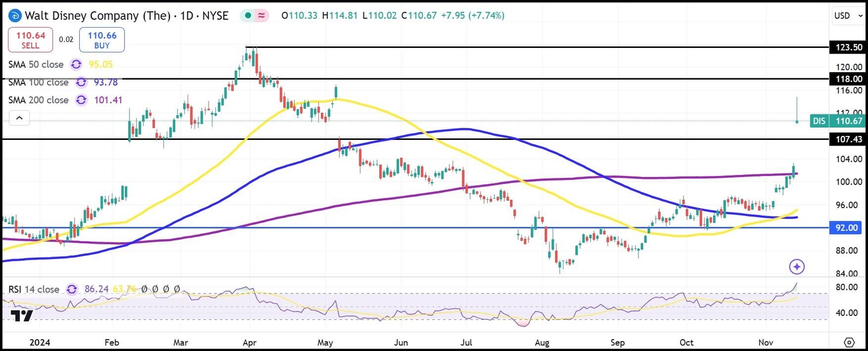The image size is (868, 351).
Task: Click the 80.00 RSI axis label
Action: (847, 287)
